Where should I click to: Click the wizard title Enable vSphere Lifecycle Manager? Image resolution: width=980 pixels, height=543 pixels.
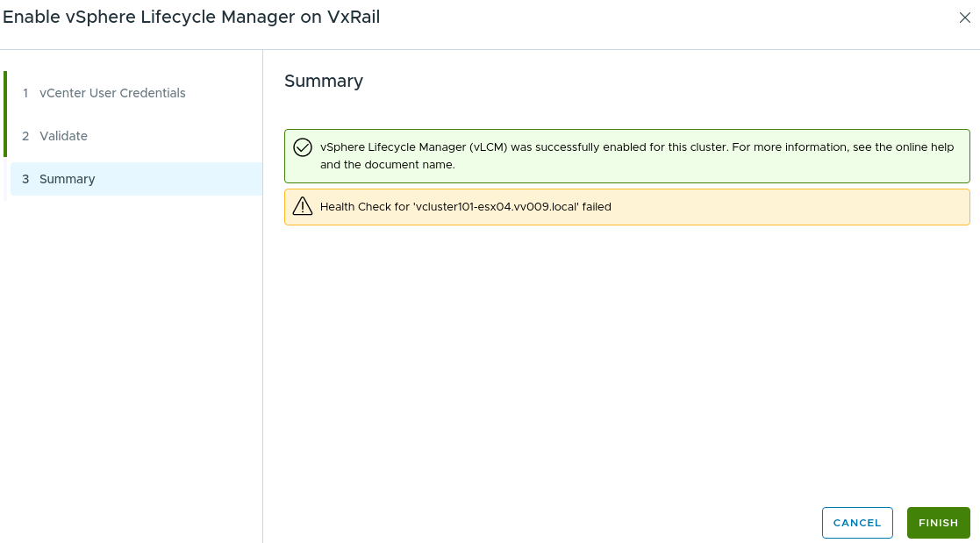click(191, 17)
